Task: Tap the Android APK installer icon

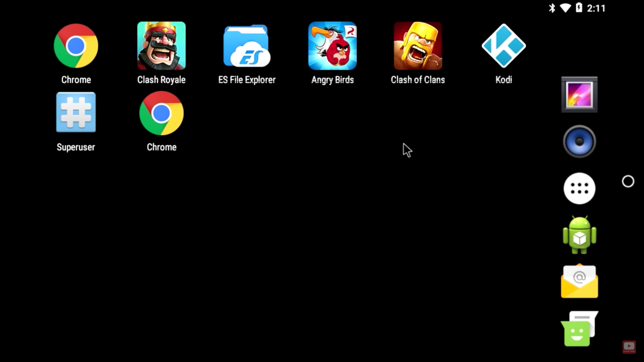Action: click(x=579, y=234)
